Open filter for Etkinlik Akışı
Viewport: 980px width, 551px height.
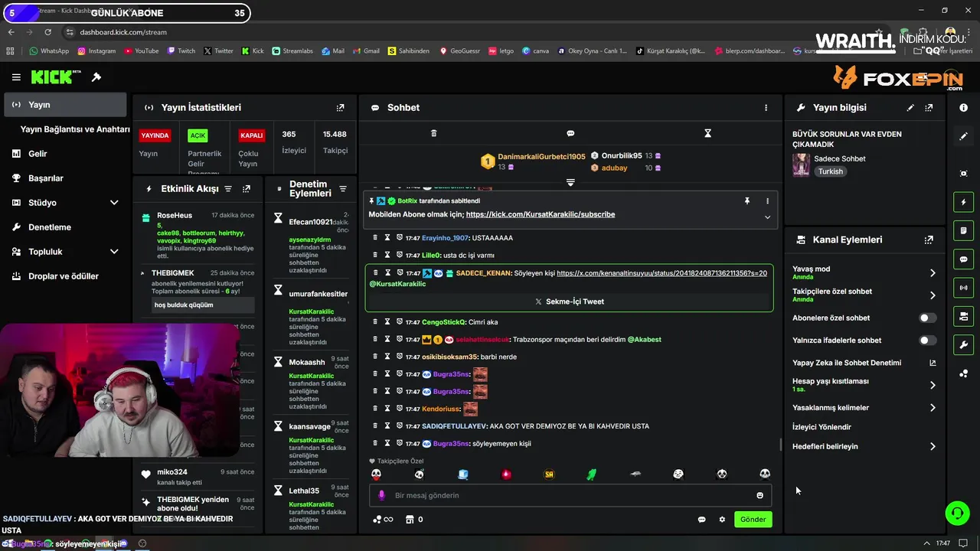[227, 188]
